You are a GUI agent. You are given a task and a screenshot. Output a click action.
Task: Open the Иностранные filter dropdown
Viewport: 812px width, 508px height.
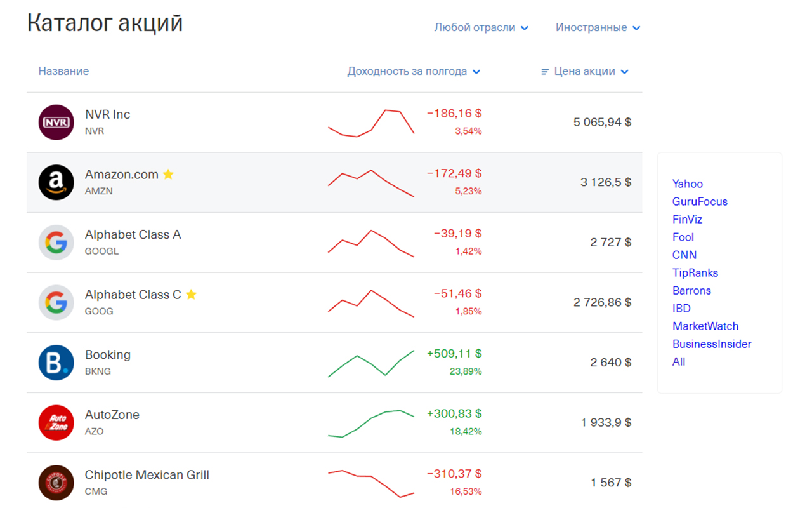click(598, 27)
